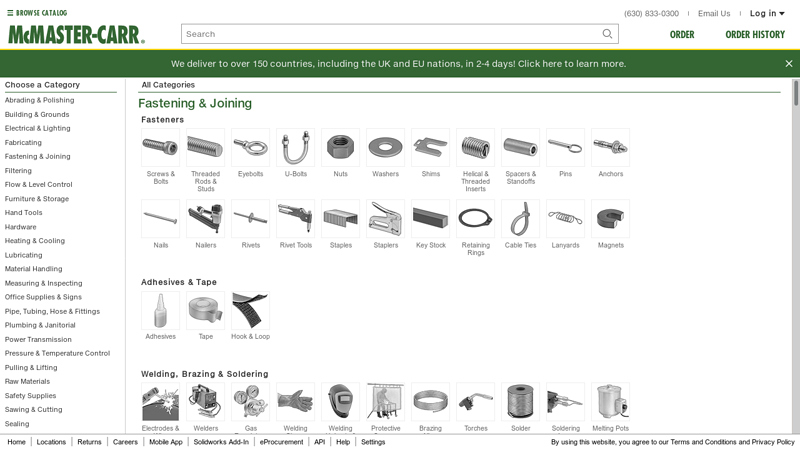This screenshot has width=800, height=450.
Task: Click the Settings footer link
Action: (373, 442)
